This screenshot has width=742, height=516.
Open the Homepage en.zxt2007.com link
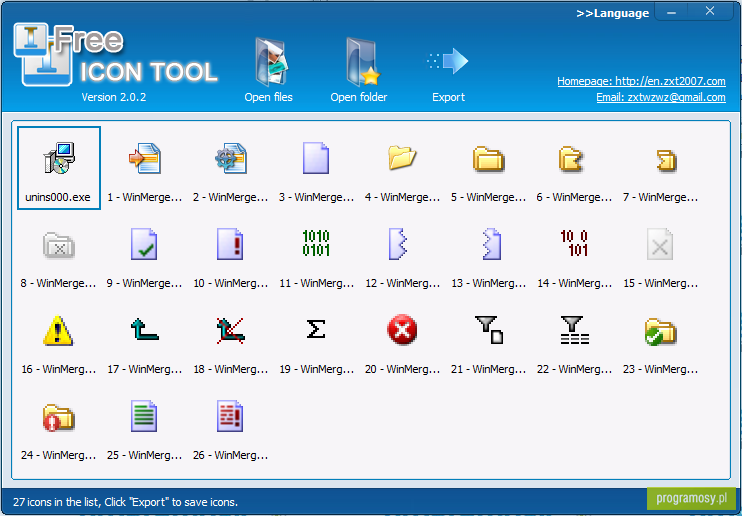(x=641, y=81)
